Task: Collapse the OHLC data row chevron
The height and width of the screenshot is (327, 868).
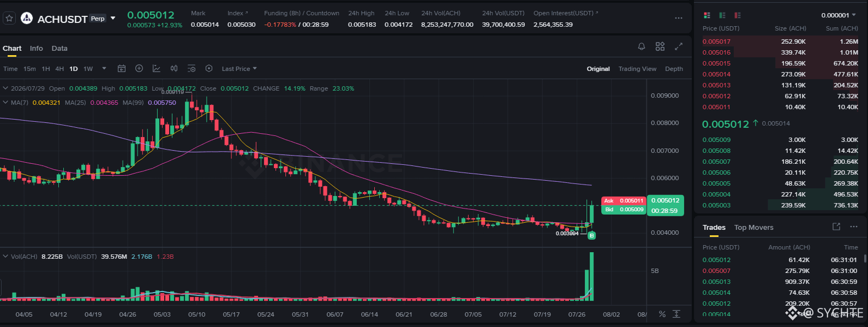Action: pyautogui.click(x=5, y=88)
